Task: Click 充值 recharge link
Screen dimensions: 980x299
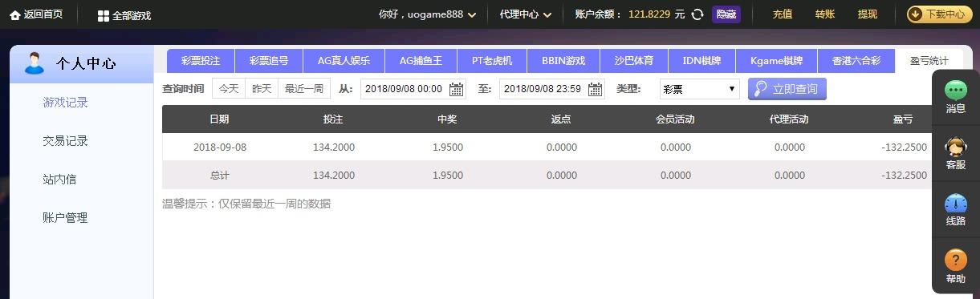Action: [783, 14]
